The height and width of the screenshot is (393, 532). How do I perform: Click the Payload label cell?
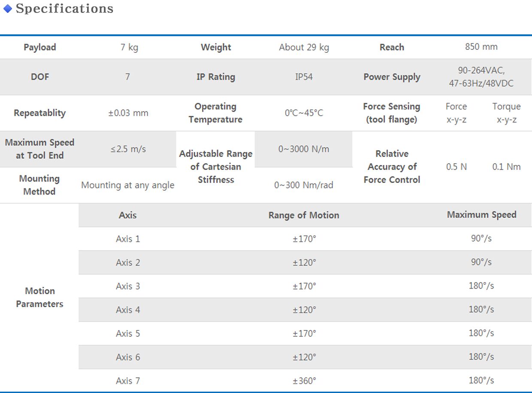pos(40,47)
